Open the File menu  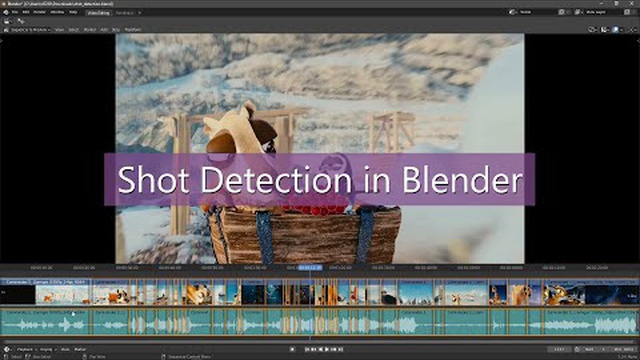(15, 12)
